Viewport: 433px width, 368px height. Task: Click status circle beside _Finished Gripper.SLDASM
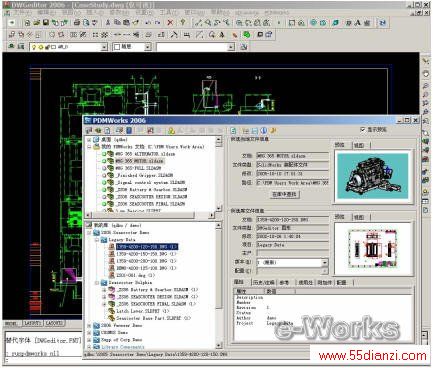point(104,175)
